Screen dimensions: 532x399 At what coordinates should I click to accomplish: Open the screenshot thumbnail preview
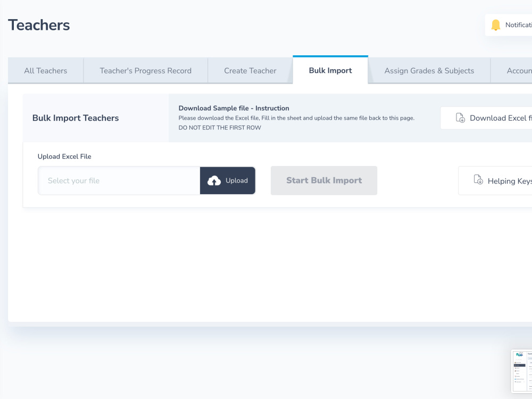click(x=522, y=371)
